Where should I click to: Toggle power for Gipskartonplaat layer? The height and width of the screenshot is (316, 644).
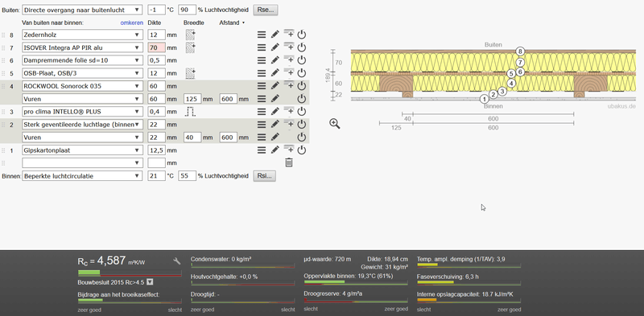click(302, 150)
